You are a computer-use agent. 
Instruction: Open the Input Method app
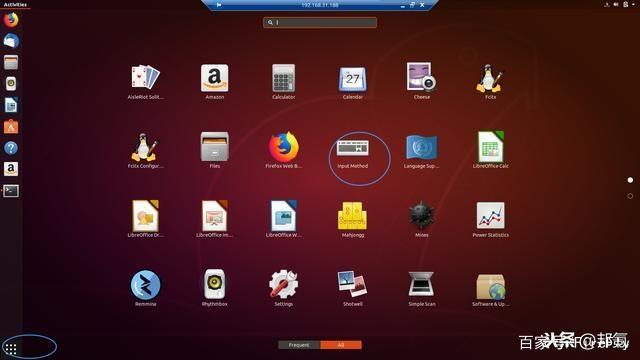click(353, 154)
